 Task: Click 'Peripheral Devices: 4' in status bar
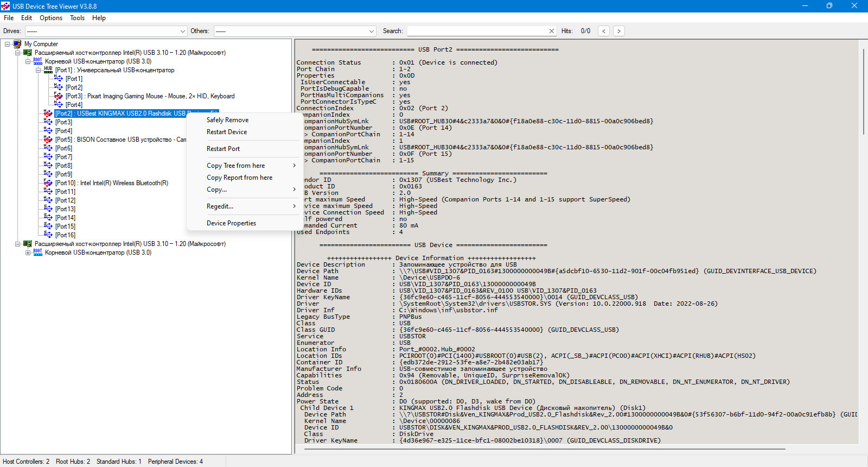[x=175, y=462]
